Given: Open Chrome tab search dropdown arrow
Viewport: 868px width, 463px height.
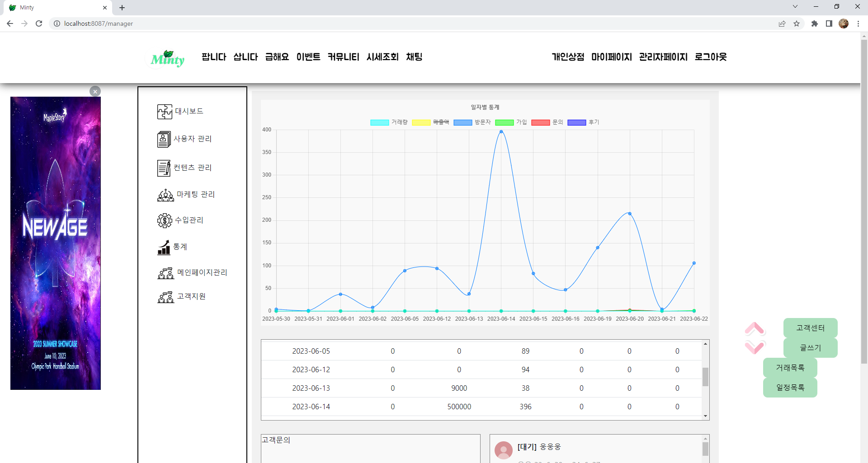Looking at the screenshot, I should (795, 7).
